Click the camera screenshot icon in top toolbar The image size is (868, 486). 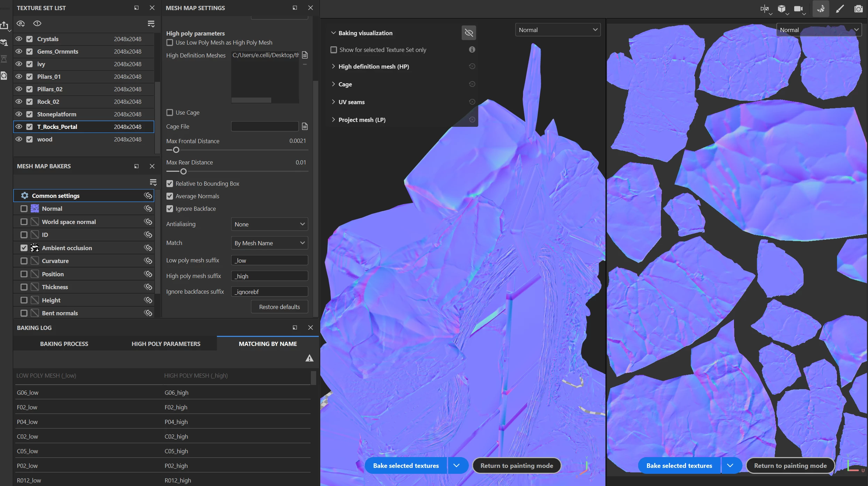tap(858, 9)
